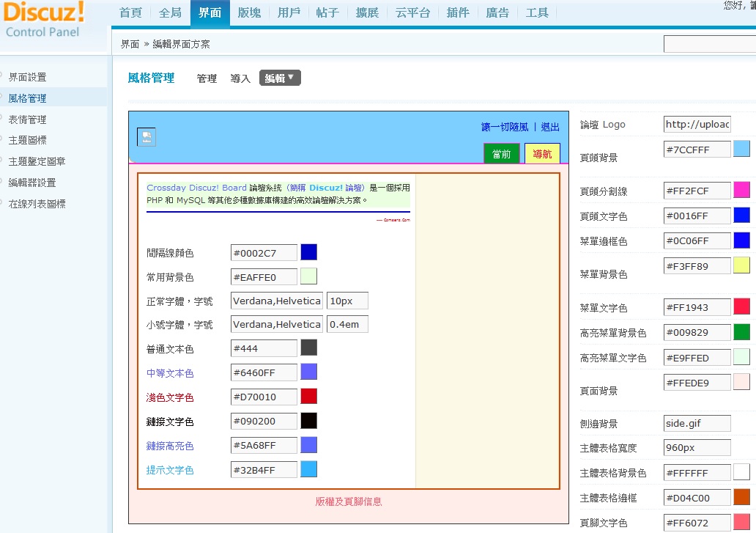Open color picker for 頁頭背景 swatch
The height and width of the screenshot is (533, 756).
[x=741, y=149]
